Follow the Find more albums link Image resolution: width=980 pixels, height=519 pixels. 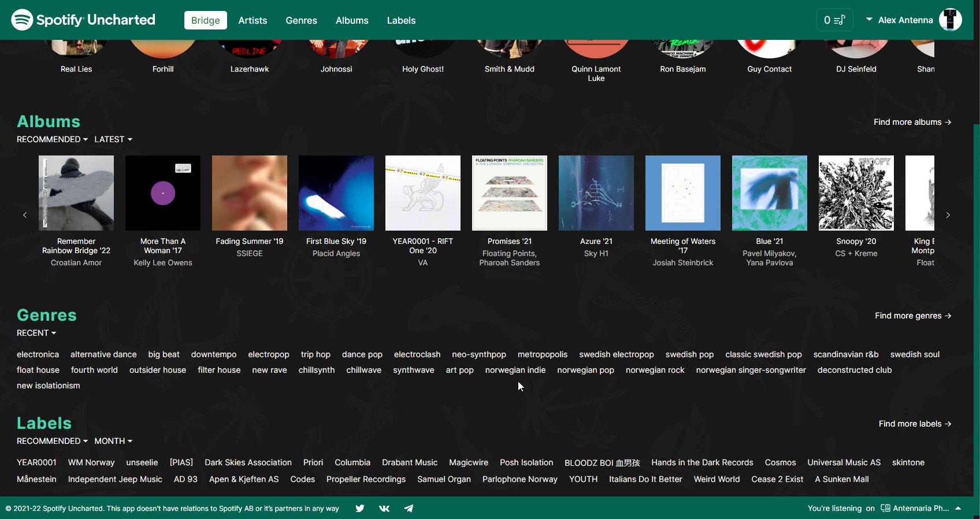tap(912, 122)
